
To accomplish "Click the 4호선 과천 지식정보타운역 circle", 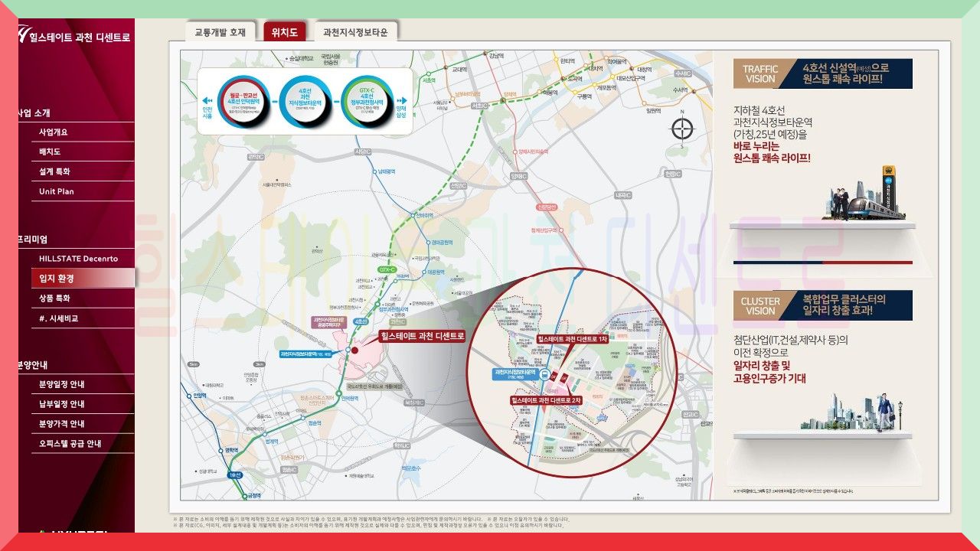I will 305,101.
